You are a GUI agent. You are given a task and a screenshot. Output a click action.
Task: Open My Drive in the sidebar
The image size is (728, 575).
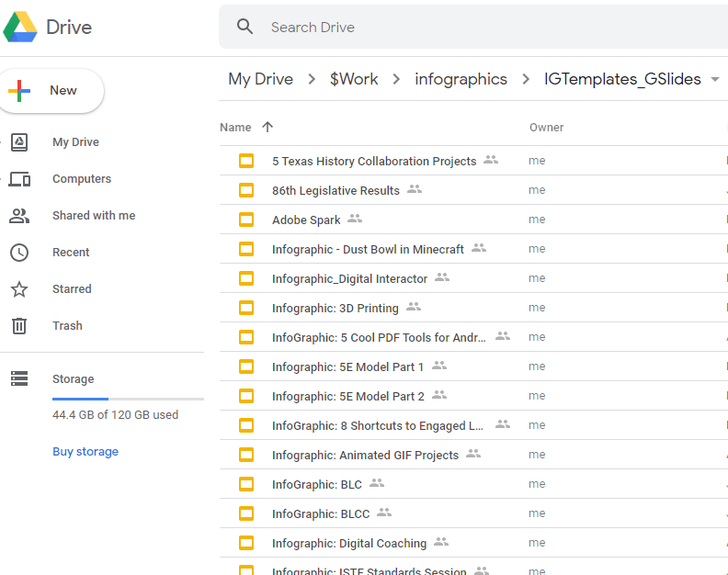pos(75,142)
